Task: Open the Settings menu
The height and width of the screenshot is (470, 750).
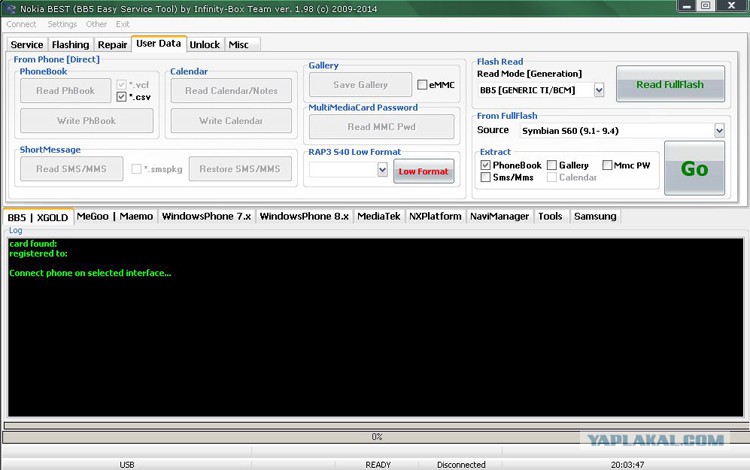Action: [62, 24]
